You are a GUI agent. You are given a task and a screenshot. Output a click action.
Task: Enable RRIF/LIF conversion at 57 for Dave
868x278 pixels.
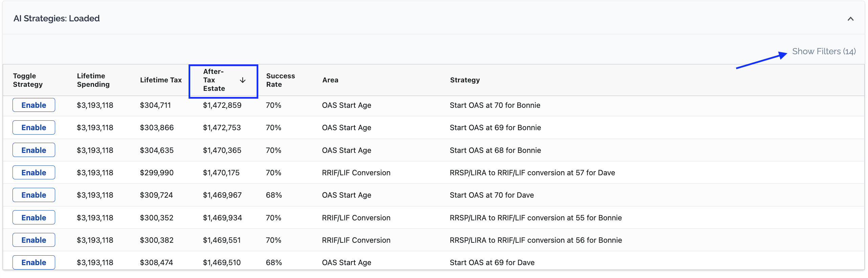[34, 173]
